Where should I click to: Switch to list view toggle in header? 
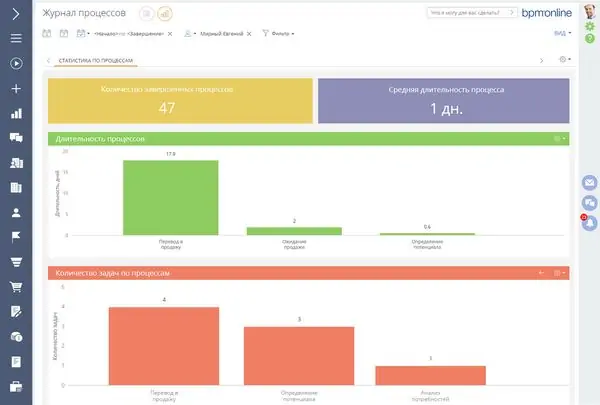tap(147, 13)
